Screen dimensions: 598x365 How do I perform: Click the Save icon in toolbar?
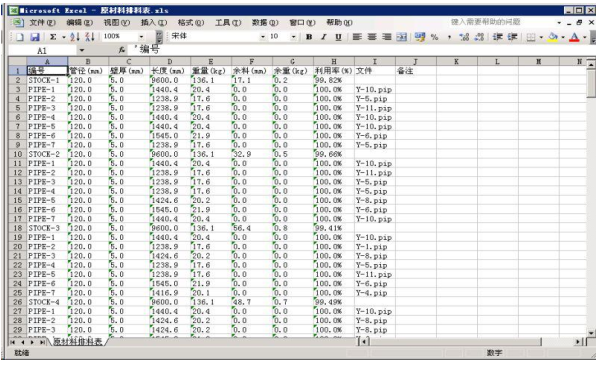[x=35, y=37]
